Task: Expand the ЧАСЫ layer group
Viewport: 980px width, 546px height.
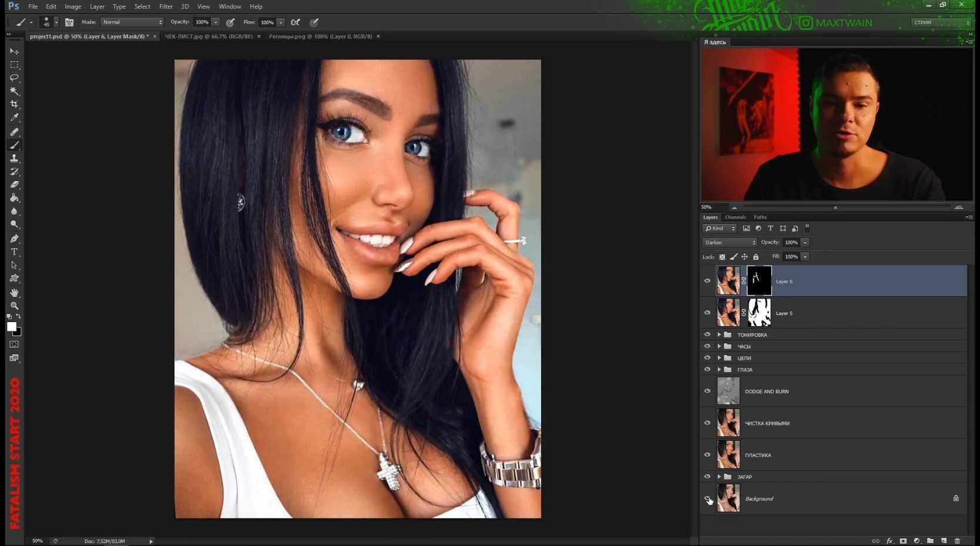Action: tap(719, 346)
